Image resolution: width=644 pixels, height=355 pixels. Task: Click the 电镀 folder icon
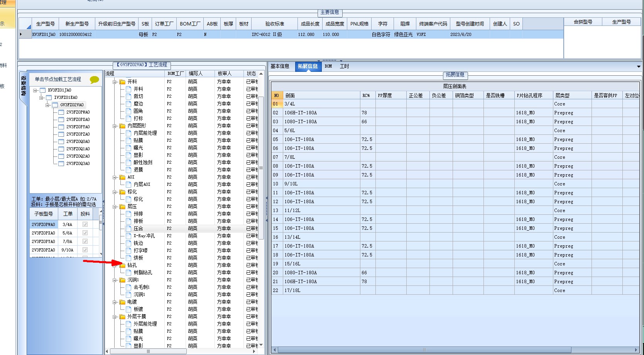point(122,302)
